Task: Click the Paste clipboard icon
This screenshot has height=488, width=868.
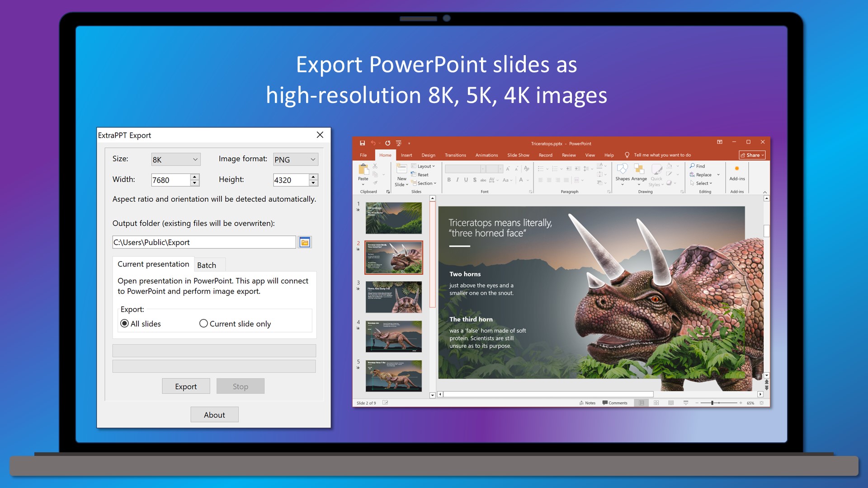Action: pyautogui.click(x=363, y=169)
